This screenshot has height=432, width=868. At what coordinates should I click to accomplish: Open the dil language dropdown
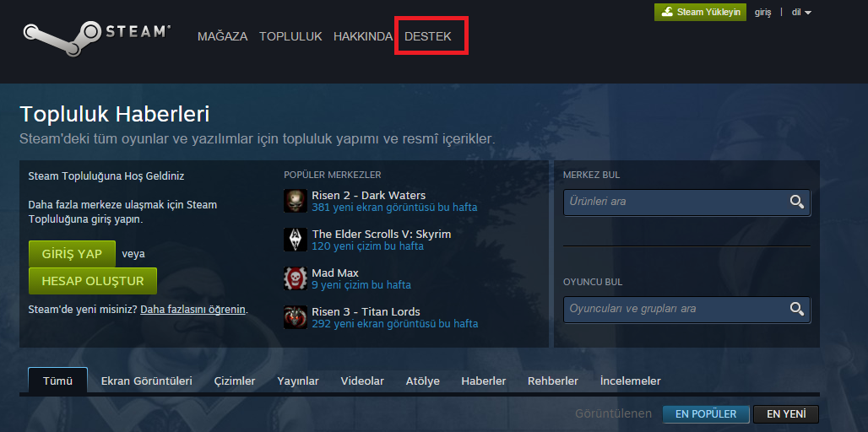(x=801, y=12)
